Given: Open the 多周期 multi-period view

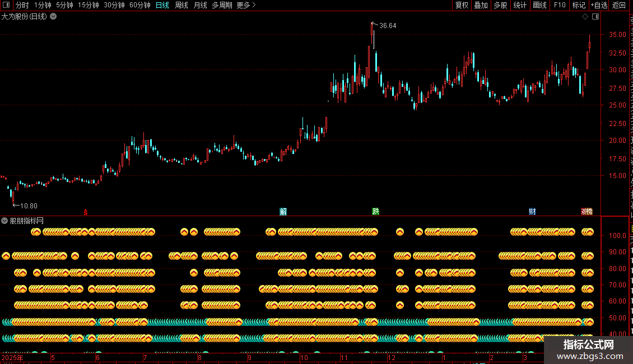Looking at the screenshot, I should 222,5.
